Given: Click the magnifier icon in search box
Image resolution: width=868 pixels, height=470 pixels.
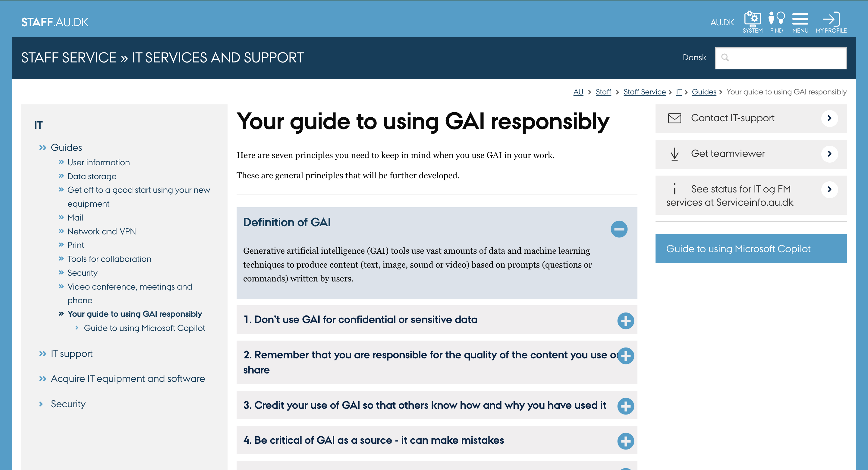Looking at the screenshot, I should [x=725, y=58].
